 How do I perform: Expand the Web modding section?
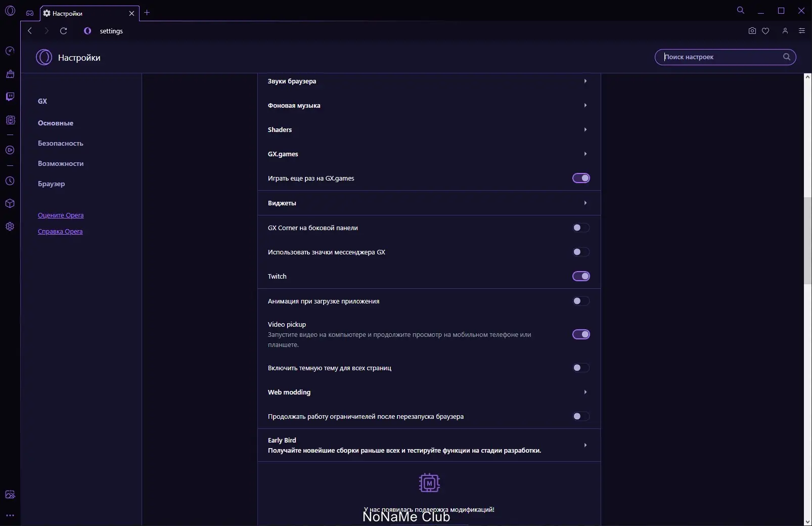click(x=428, y=392)
